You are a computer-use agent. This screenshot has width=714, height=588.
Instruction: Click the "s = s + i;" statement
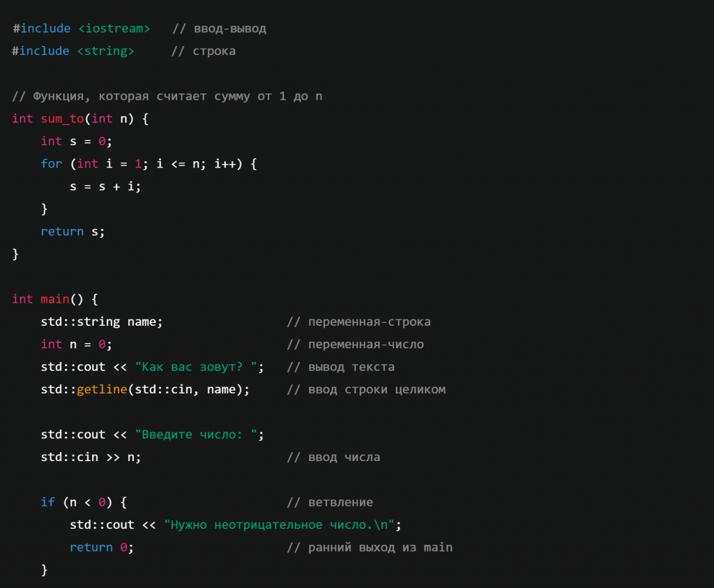[x=105, y=186]
